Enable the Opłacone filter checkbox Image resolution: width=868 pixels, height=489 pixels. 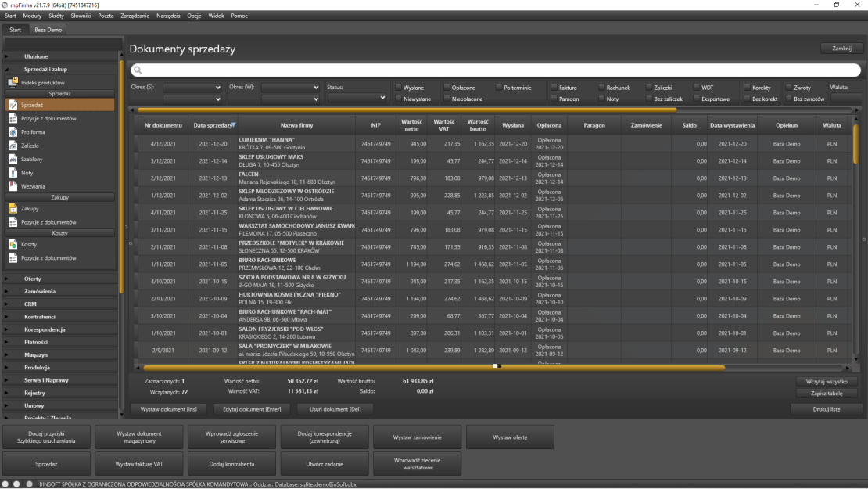coord(447,88)
